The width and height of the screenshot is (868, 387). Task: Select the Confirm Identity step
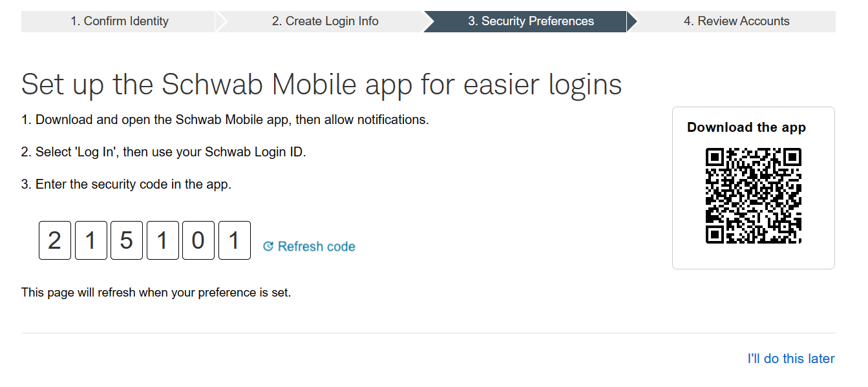(119, 21)
